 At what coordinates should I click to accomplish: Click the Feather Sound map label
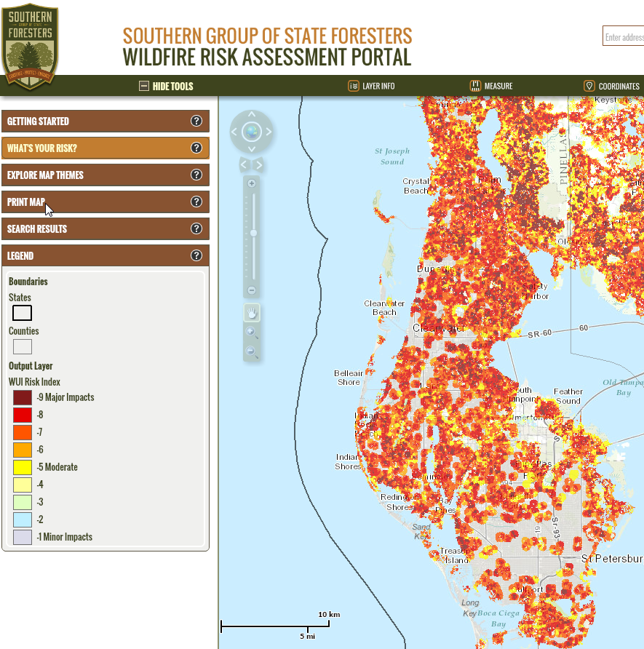tap(568, 396)
